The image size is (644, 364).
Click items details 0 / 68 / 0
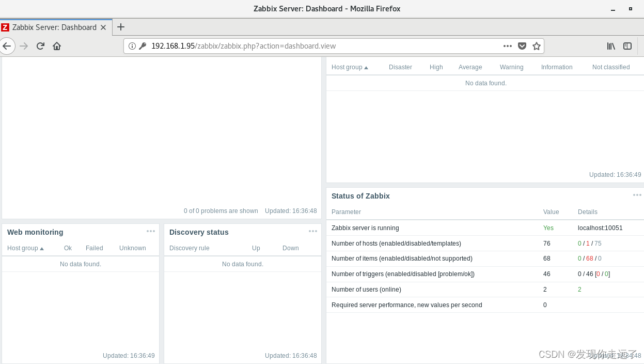pyautogui.click(x=590, y=259)
